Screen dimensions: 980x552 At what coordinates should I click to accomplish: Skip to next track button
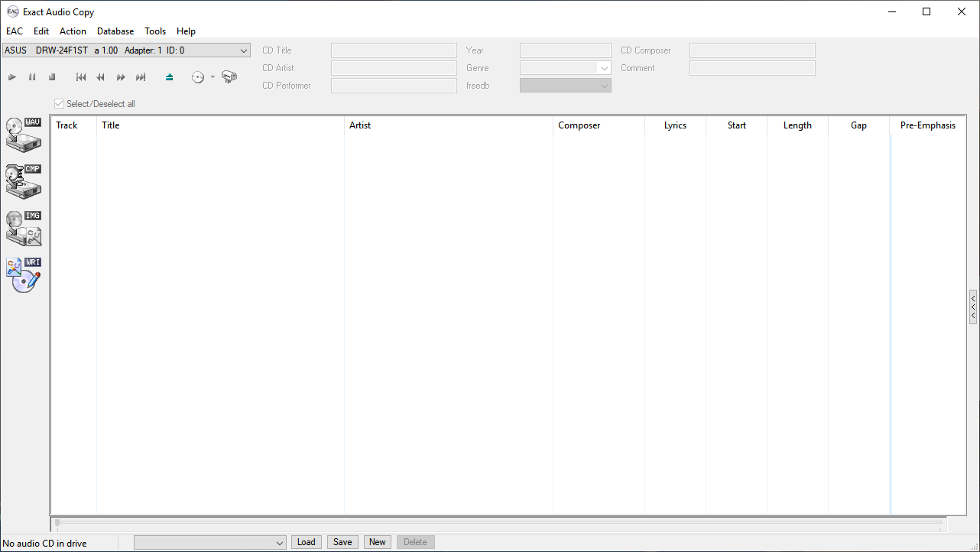(x=141, y=77)
